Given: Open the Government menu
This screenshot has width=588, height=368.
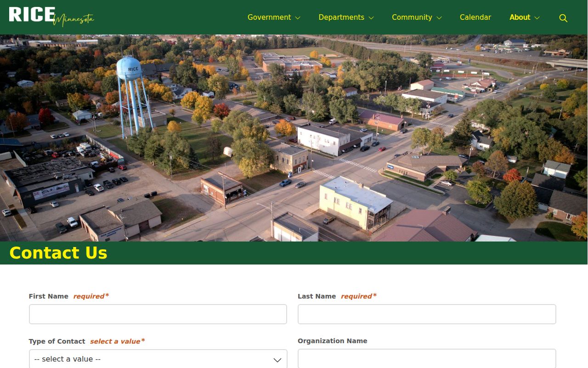Looking at the screenshot, I should (x=269, y=17).
